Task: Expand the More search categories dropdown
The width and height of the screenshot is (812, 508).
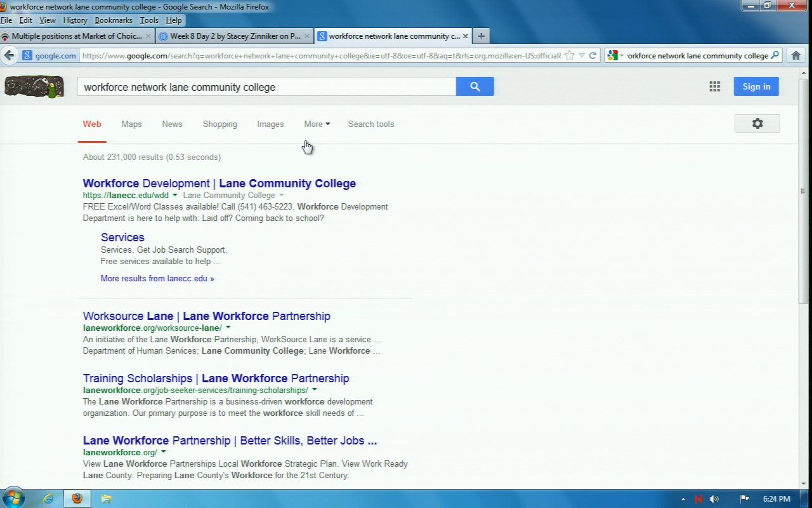Action: pos(317,124)
